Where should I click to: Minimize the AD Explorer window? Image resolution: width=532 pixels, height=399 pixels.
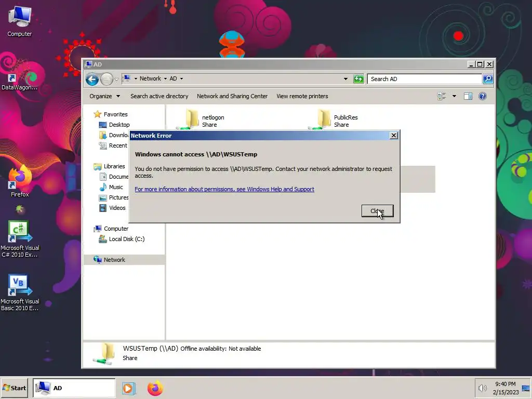(x=471, y=64)
